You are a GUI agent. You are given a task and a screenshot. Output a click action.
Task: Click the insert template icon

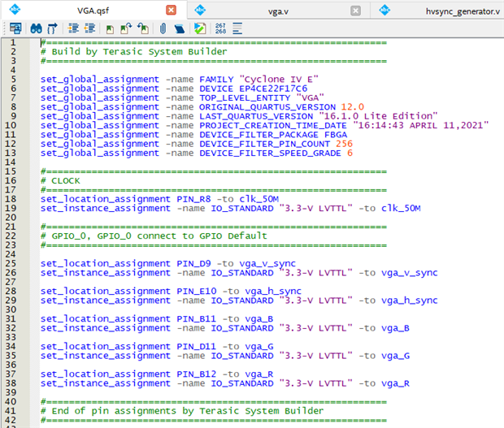tap(180, 28)
